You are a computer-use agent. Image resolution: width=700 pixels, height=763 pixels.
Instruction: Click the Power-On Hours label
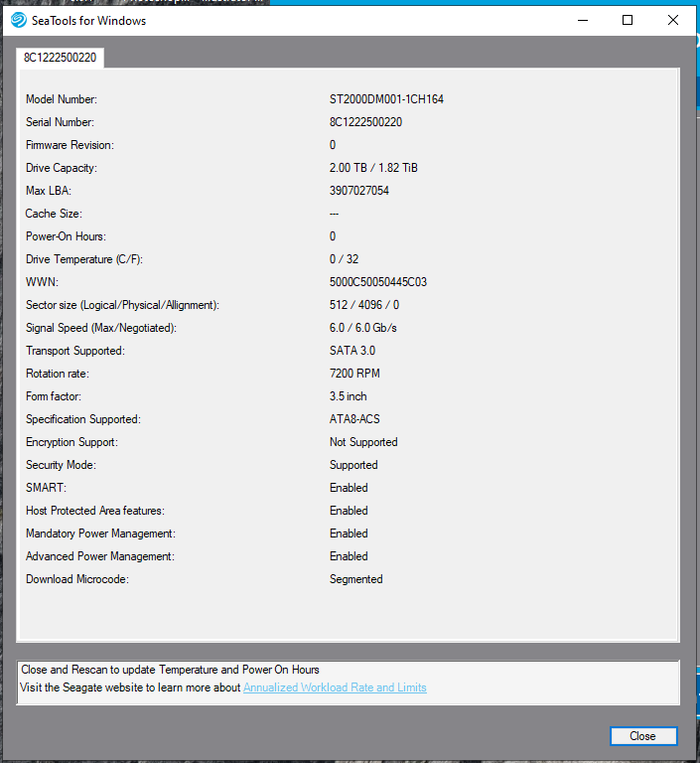pos(66,236)
